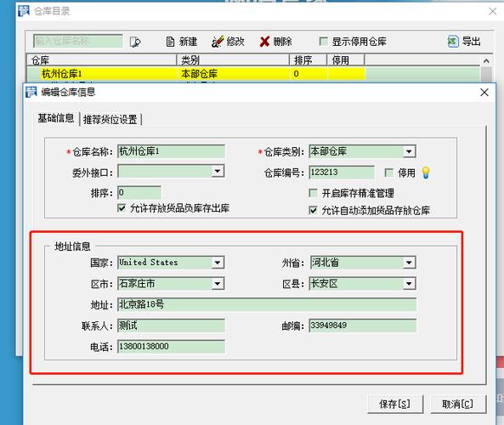Viewport: 504px width, 425px height.
Task: Click the 保存[S] button
Action: [x=394, y=404]
